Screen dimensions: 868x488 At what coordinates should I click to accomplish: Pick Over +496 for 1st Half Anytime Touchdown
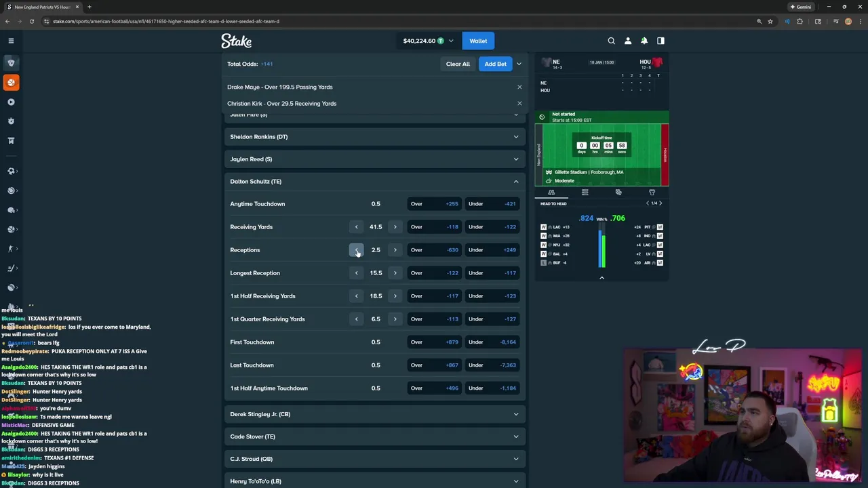(434, 388)
